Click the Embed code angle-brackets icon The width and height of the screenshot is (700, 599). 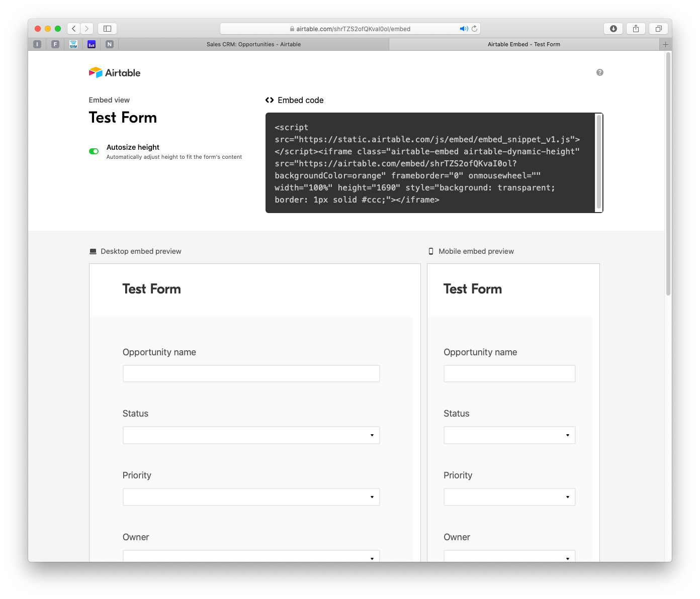click(270, 100)
